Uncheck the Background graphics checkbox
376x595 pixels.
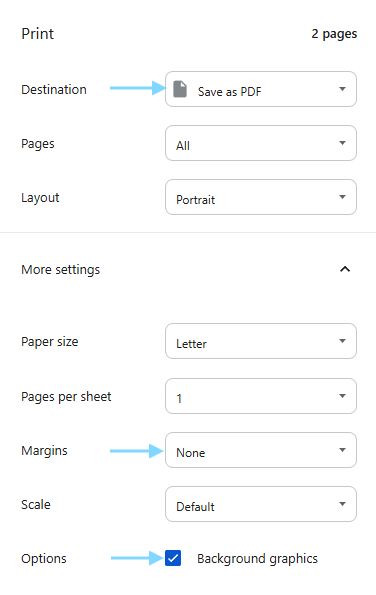(173, 558)
